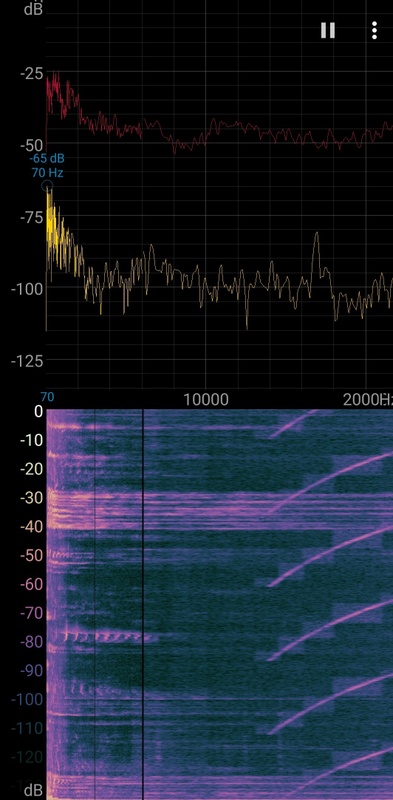
Task: Open the three-dot overflow menu
Action: point(375,31)
